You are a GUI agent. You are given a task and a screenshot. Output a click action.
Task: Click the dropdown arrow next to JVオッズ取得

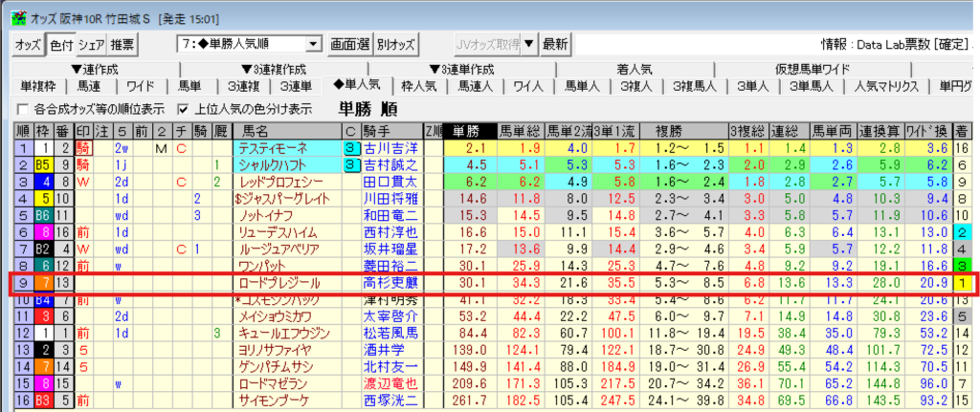point(530,44)
